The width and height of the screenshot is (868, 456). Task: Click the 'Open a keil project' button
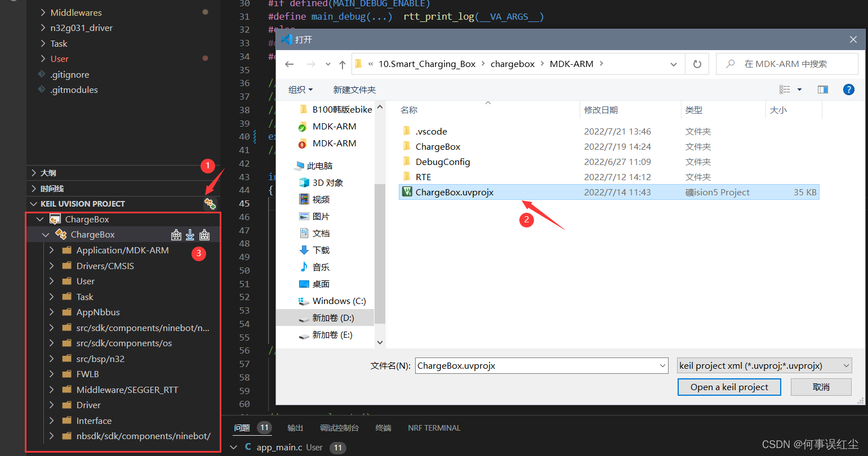pyautogui.click(x=729, y=387)
